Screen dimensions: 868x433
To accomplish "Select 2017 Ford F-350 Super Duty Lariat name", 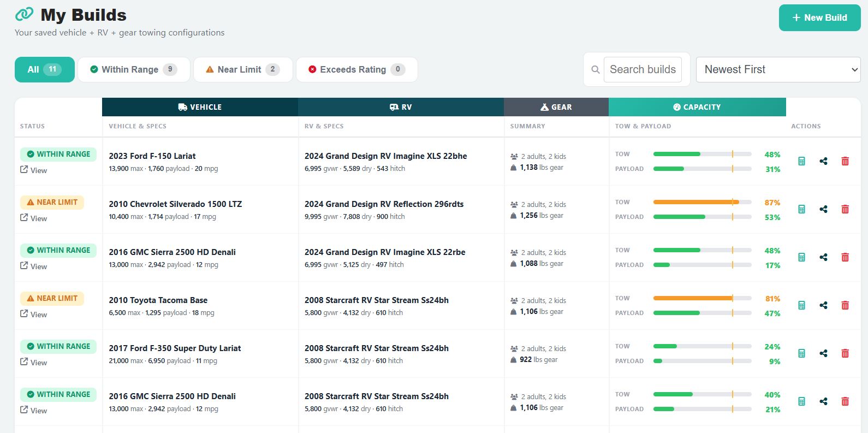I will (x=175, y=348).
